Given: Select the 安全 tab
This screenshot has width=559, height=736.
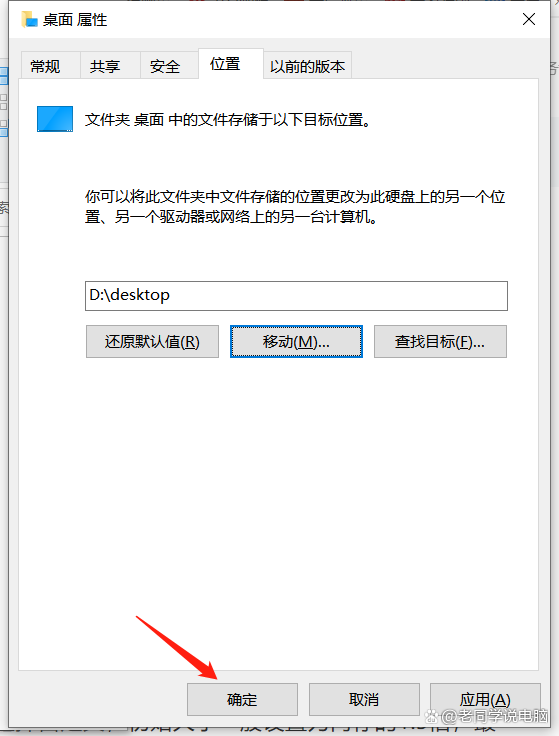Looking at the screenshot, I should point(165,66).
